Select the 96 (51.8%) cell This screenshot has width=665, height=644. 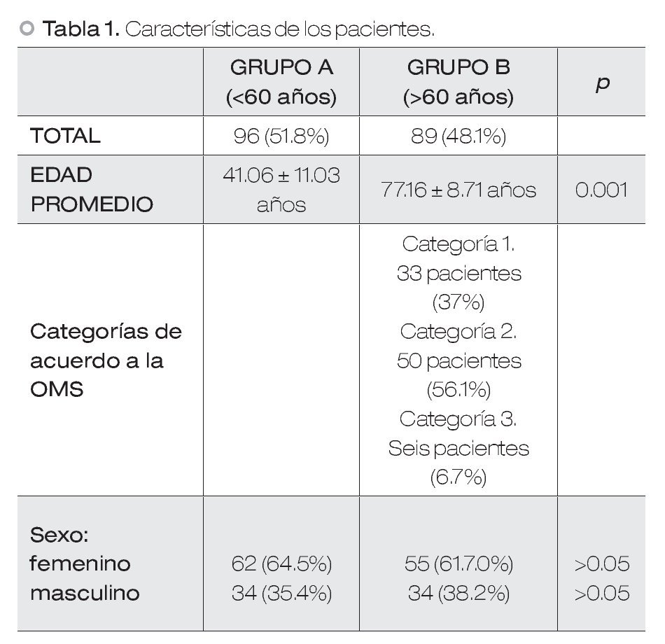point(281,136)
